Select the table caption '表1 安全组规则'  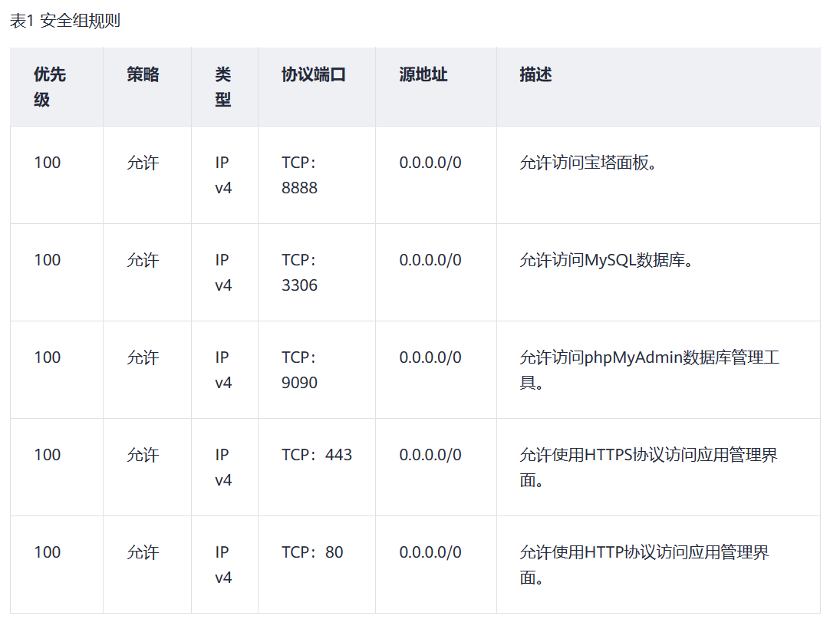click(64, 21)
